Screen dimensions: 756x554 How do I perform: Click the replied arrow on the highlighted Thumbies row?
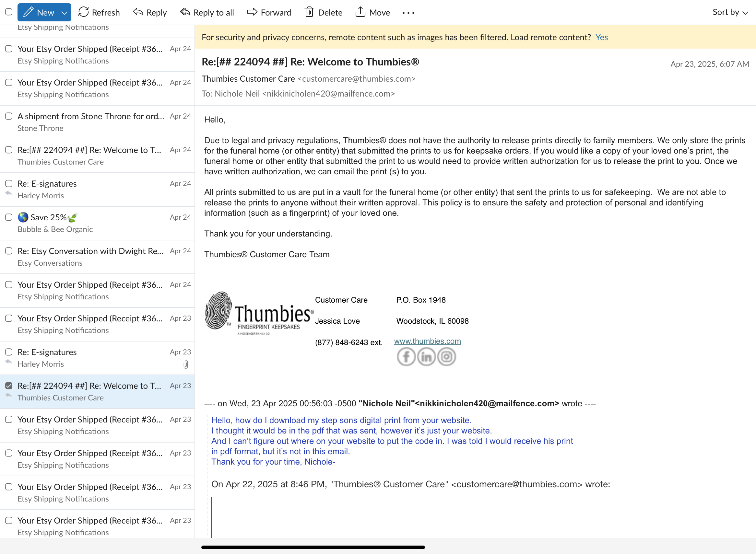pyautogui.click(x=9, y=395)
